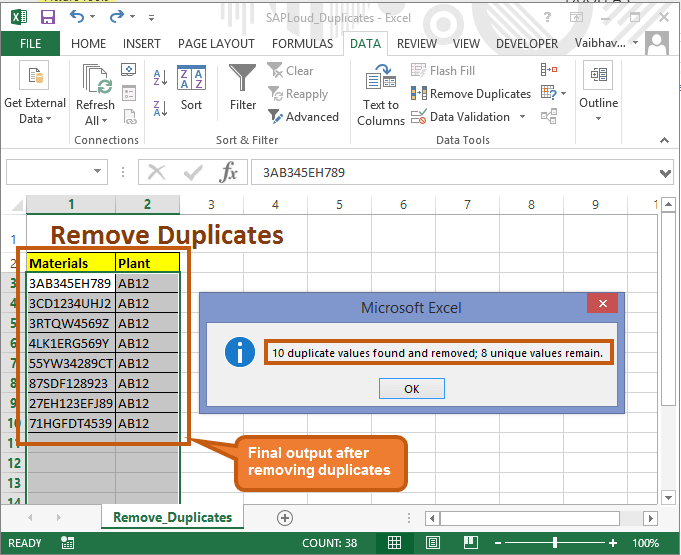Image resolution: width=681 pixels, height=555 pixels.
Task: Add a new sheet with plus icon
Action: pyautogui.click(x=285, y=518)
